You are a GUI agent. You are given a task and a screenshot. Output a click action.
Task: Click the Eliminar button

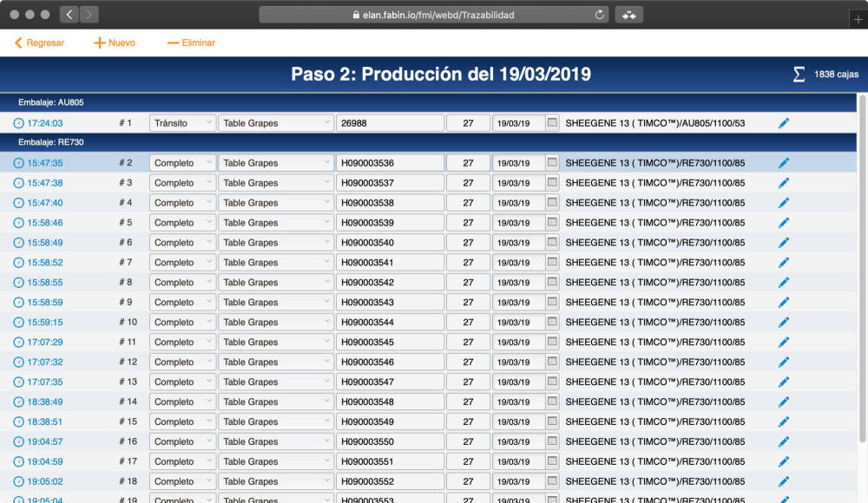(191, 42)
